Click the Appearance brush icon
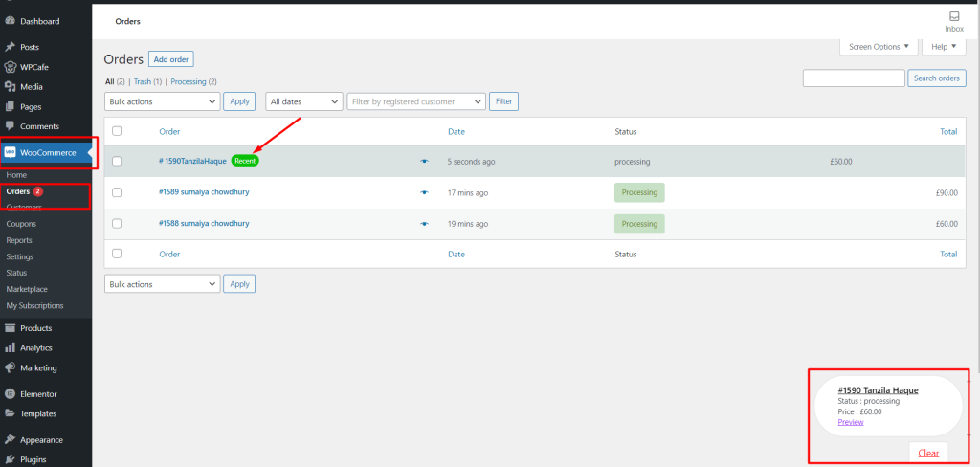The height and width of the screenshot is (467, 980). [x=10, y=439]
